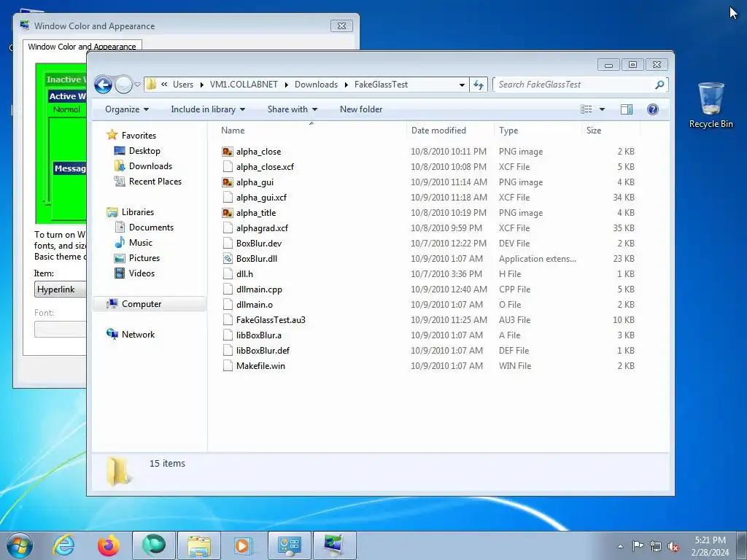This screenshot has width=747, height=560.
Task: Select the alpha_close.xcf file
Action: click(265, 167)
